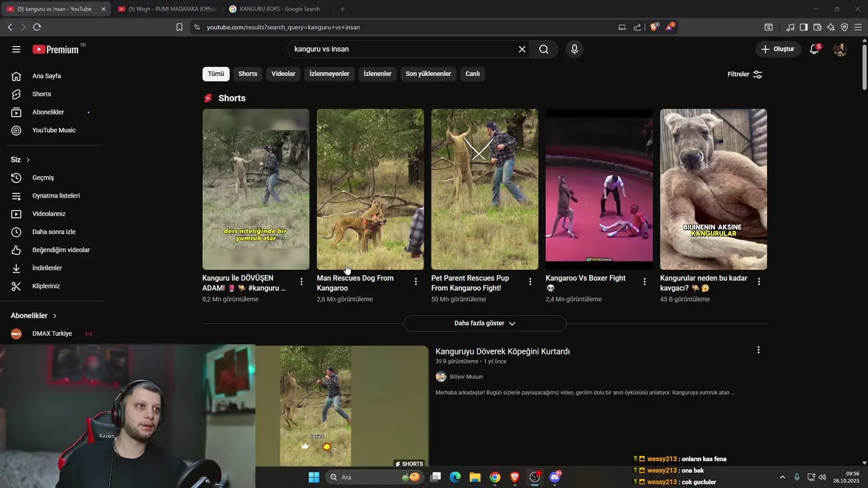Click the Brave Rewards triangle icon

670,27
